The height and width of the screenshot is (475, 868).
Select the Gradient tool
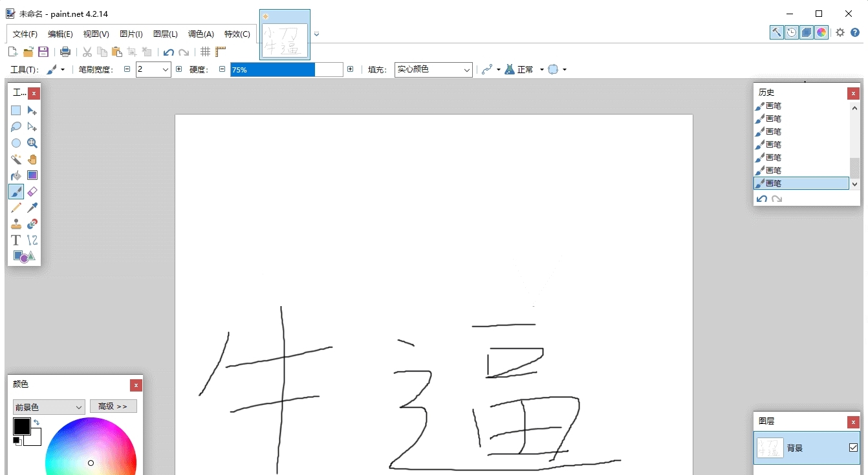click(32, 175)
